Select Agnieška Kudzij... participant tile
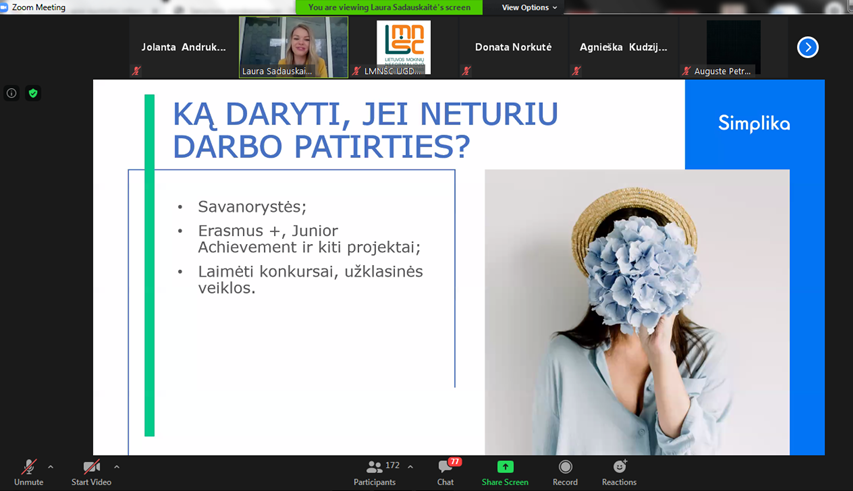The width and height of the screenshot is (853, 491). tap(623, 47)
